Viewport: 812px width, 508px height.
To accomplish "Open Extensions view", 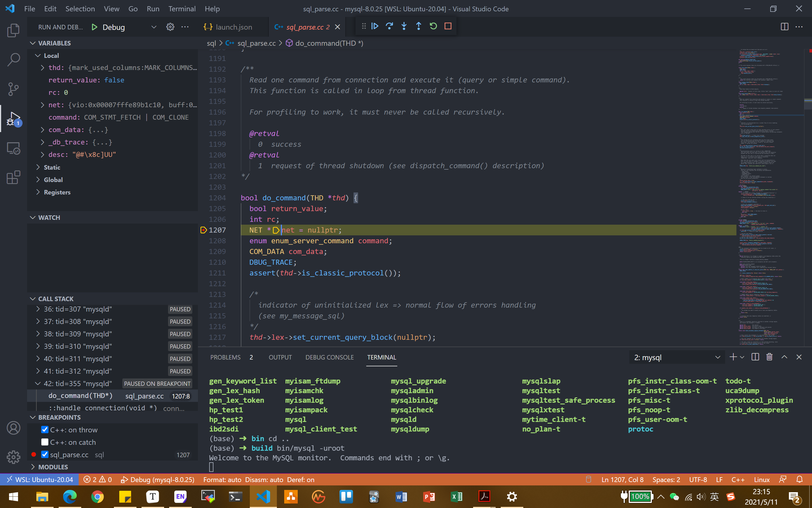I will (x=14, y=178).
